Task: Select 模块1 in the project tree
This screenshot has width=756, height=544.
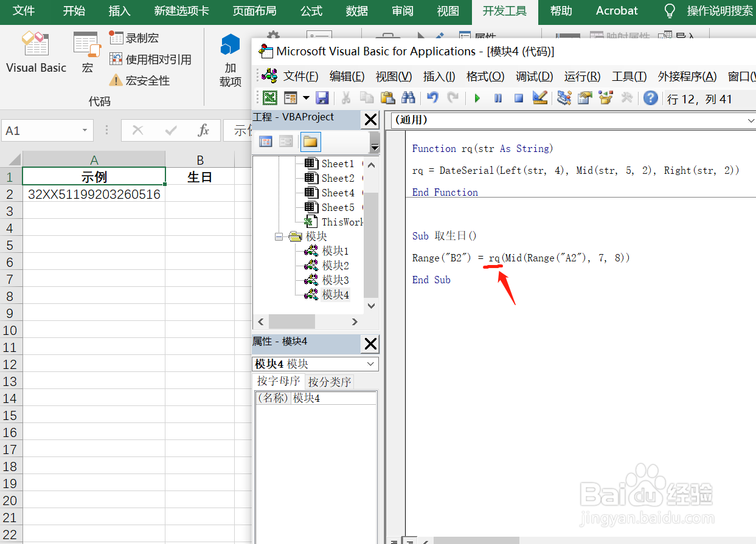Action: coord(335,251)
